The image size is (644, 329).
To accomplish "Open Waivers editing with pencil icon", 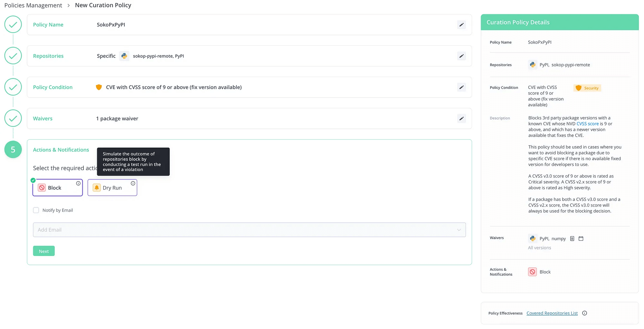I will pyautogui.click(x=461, y=119).
